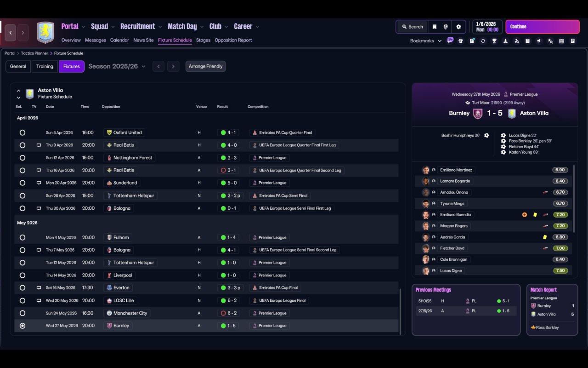The width and height of the screenshot is (588, 368).
Task: Click the Aston Villa club badge in header
Action: coord(45,33)
